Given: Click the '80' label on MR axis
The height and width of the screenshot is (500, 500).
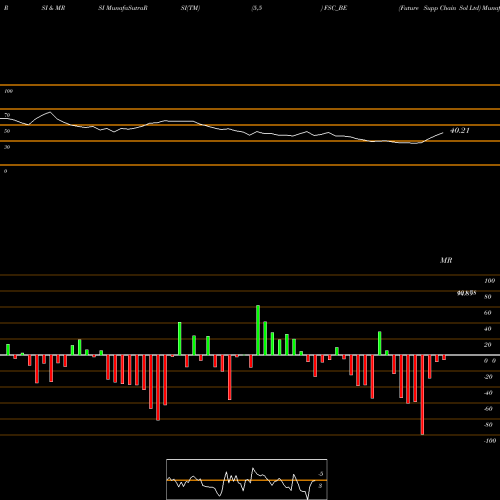Looking at the screenshot, I should click(x=488, y=297).
